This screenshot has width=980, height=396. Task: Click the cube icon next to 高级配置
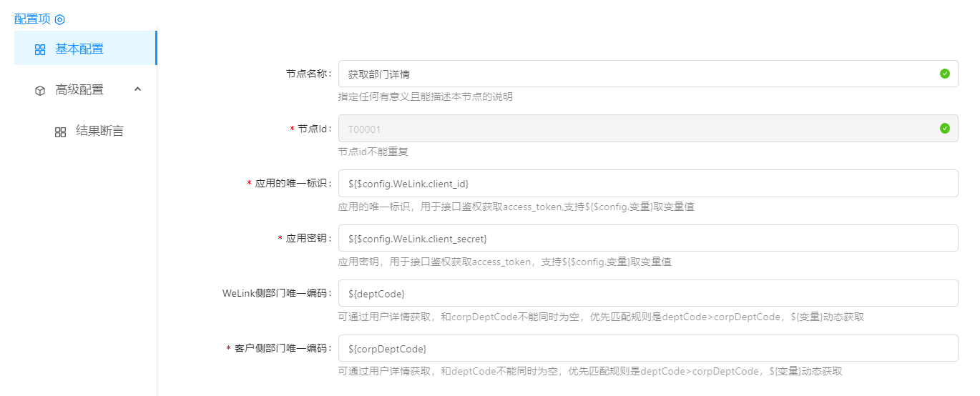(40, 91)
